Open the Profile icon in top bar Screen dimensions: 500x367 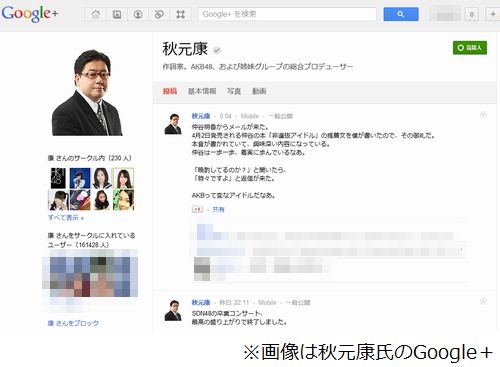pos(138,14)
